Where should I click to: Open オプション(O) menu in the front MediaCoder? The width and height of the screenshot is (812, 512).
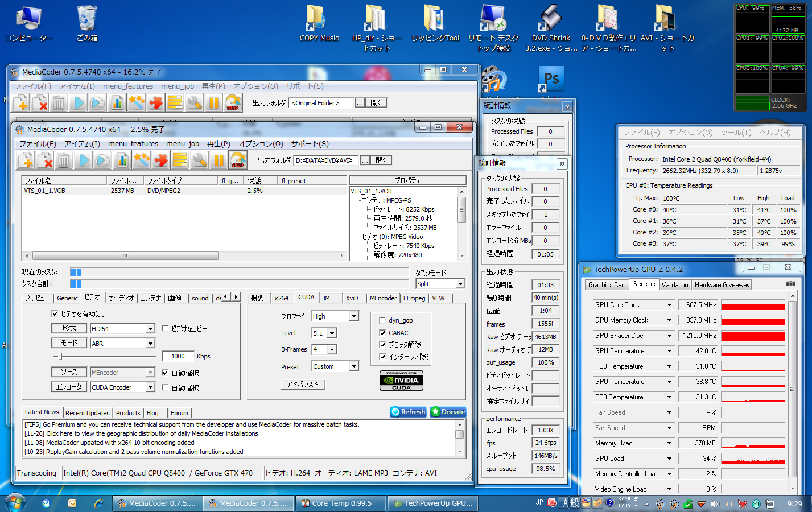point(261,144)
